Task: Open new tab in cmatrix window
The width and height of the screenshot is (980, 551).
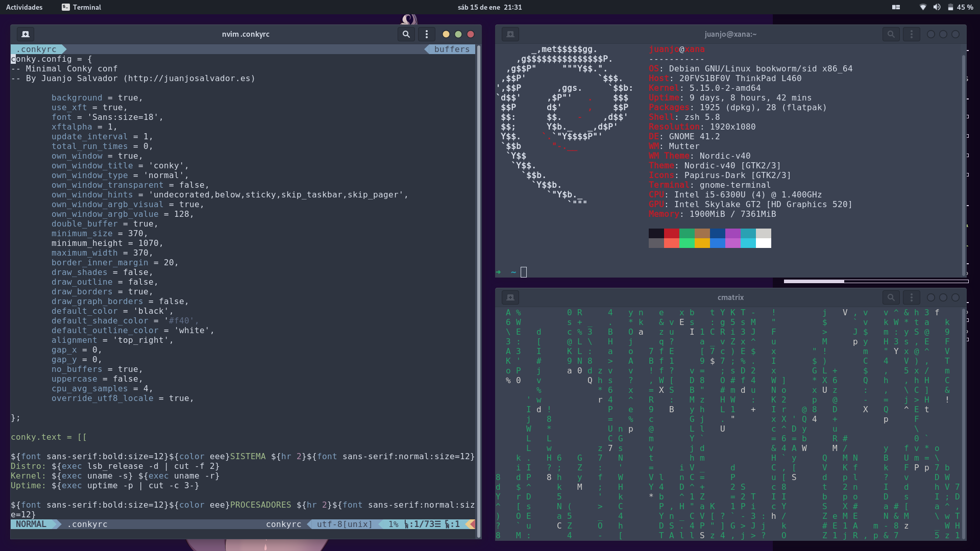Action: (510, 297)
